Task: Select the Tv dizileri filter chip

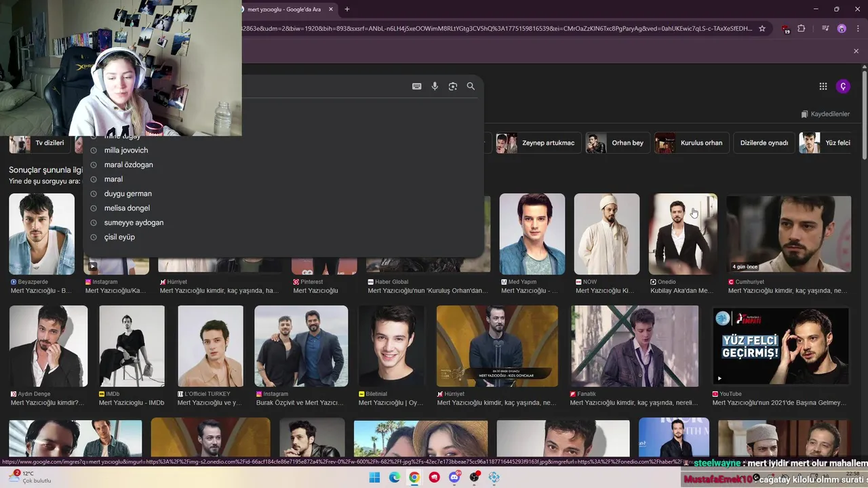Action: pyautogui.click(x=39, y=143)
